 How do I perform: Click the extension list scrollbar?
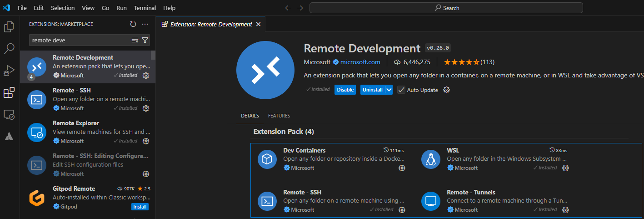(153, 55)
